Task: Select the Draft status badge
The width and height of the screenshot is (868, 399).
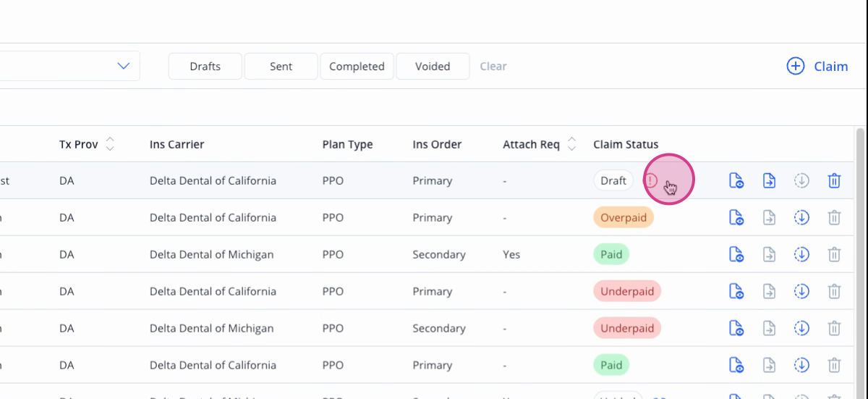Action: point(613,180)
